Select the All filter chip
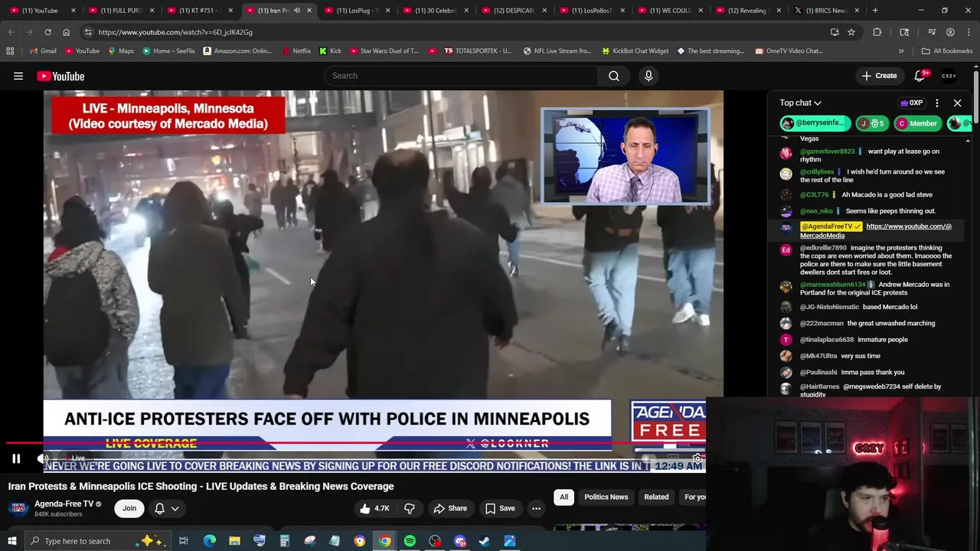The image size is (980, 551). coord(563,497)
